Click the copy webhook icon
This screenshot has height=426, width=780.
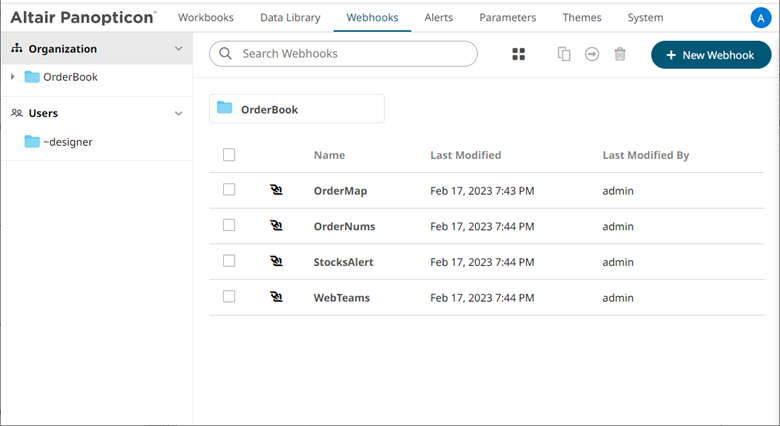(x=564, y=54)
